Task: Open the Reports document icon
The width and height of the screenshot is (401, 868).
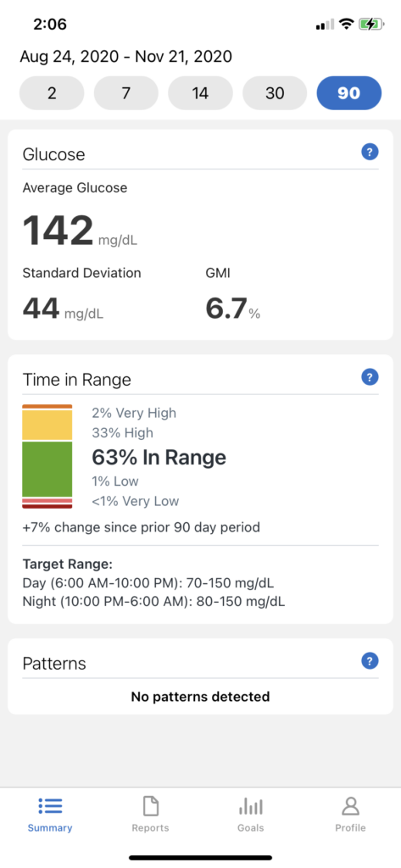Action: (x=150, y=807)
